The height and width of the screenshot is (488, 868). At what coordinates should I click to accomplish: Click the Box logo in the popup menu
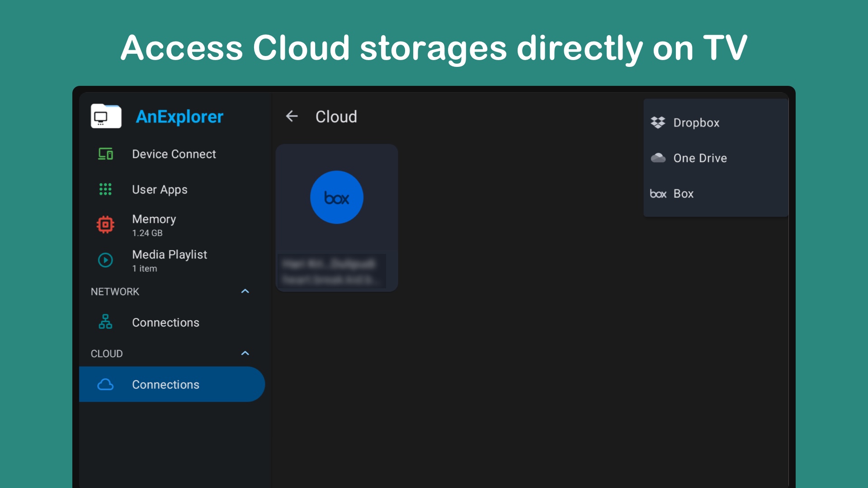click(658, 193)
